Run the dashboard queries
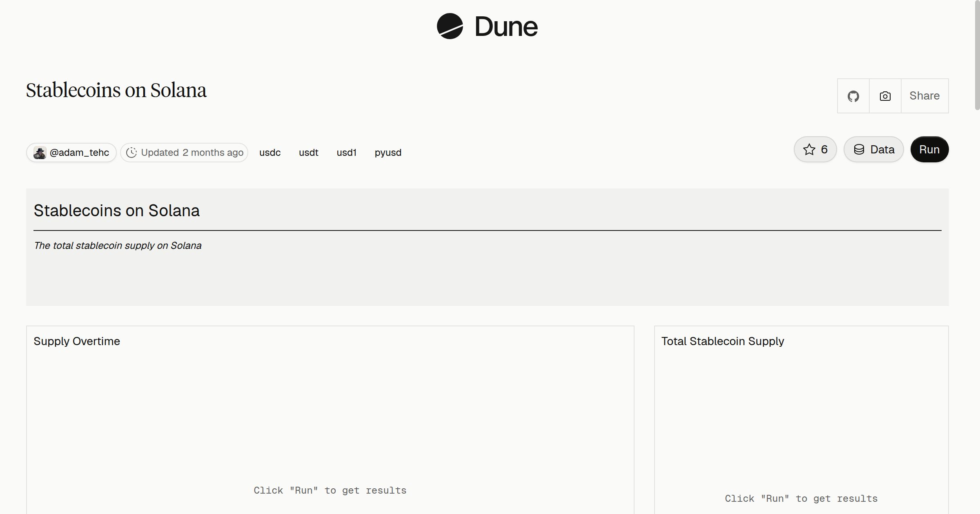980x514 pixels. coord(929,149)
